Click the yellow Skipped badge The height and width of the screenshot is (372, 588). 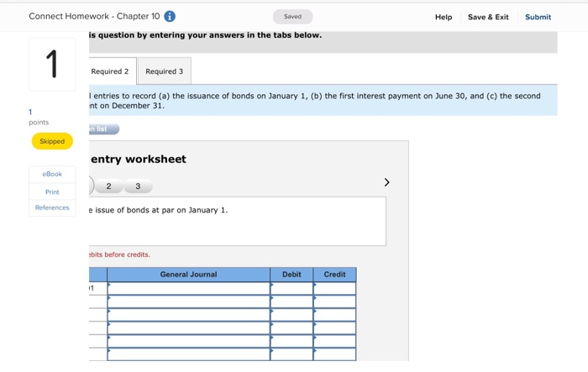click(x=52, y=141)
